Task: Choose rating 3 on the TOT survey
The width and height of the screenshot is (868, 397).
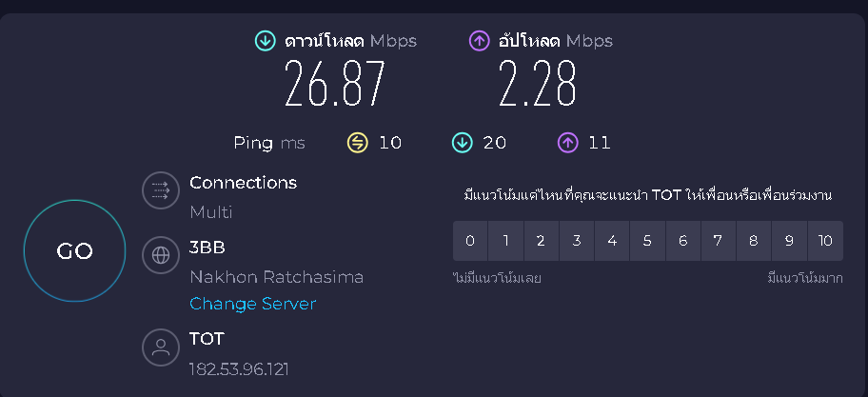Action: click(x=577, y=241)
